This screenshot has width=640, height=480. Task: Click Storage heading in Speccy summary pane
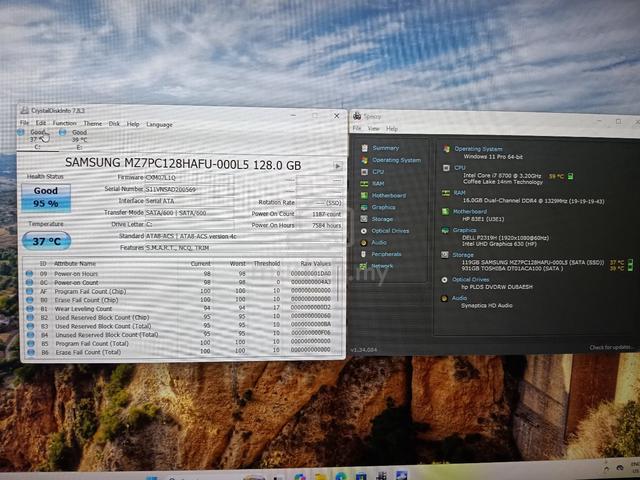[x=463, y=255]
